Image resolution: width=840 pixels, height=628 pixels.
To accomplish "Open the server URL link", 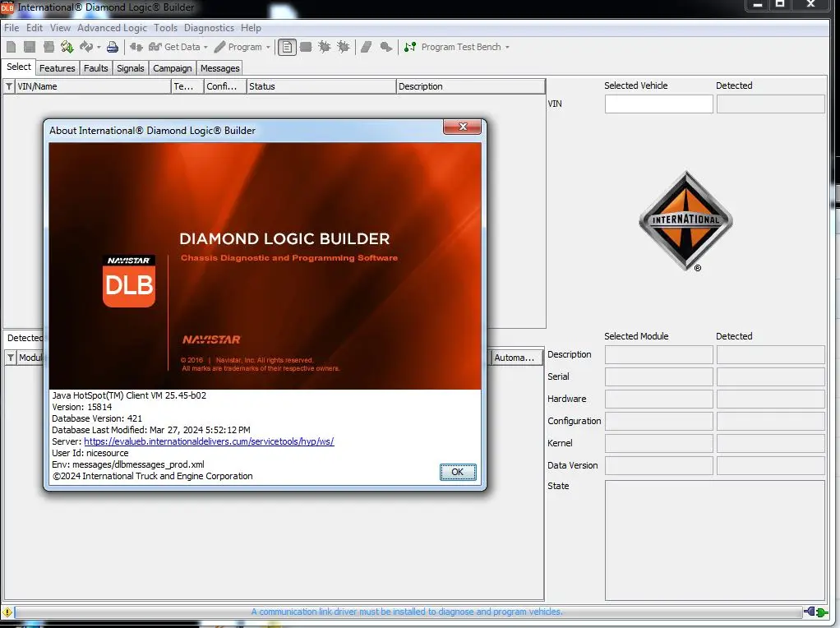I will (x=209, y=441).
